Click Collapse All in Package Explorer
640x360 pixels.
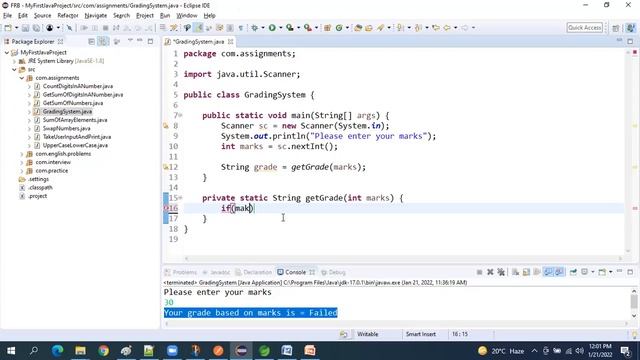click(x=91, y=42)
